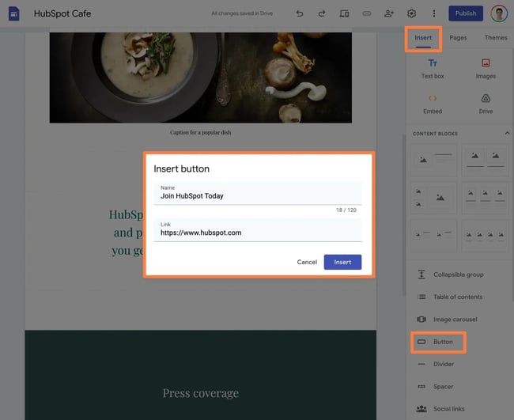Select the three-image-column content block layout
The height and width of the screenshot is (420, 514).
point(486,198)
